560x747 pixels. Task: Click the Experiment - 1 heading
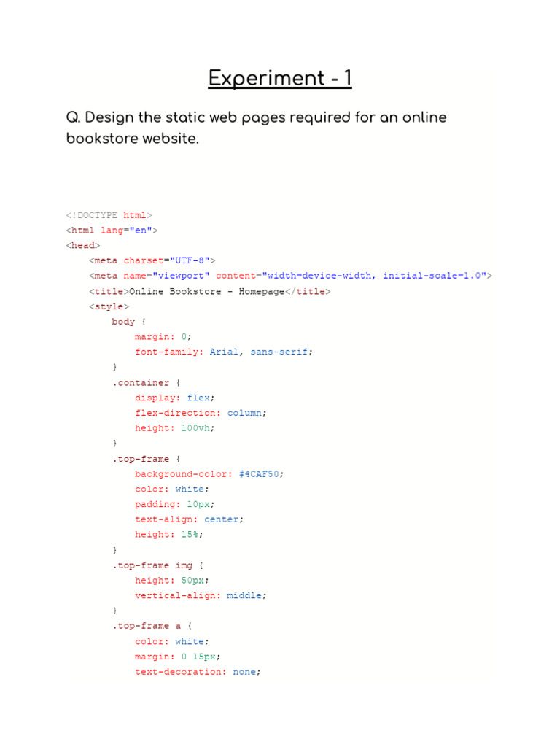[280, 79]
